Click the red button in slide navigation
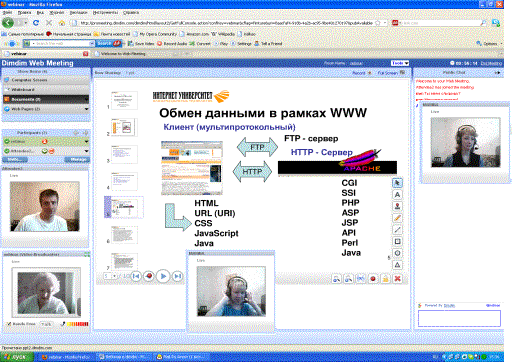The image size is (512, 362). (149, 276)
